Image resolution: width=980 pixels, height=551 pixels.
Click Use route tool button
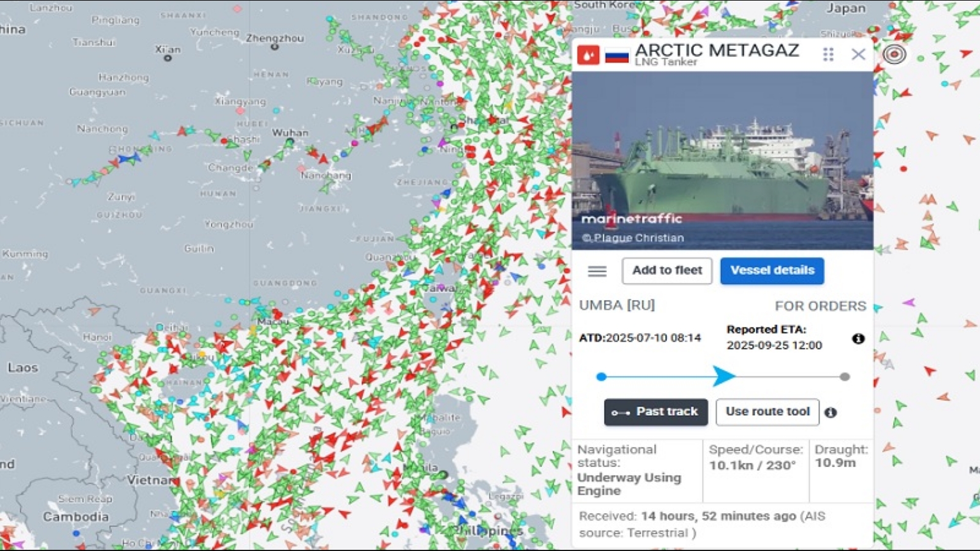pos(767,412)
